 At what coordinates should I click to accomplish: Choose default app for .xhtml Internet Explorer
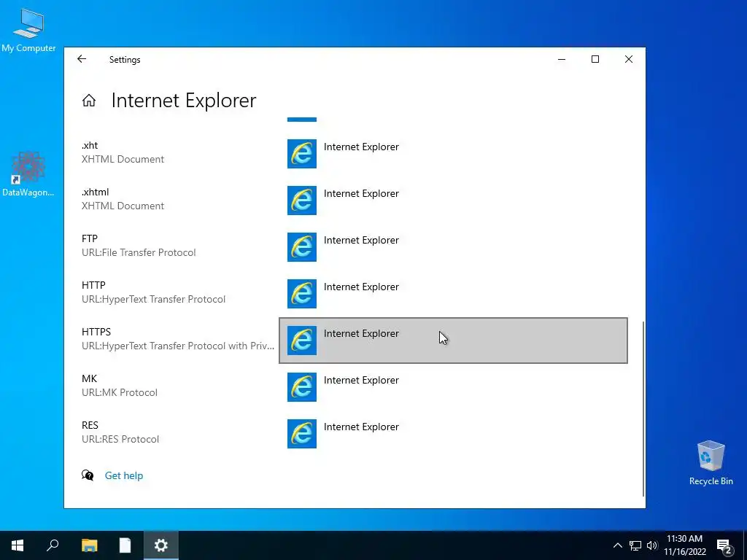(x=453, y=201)
